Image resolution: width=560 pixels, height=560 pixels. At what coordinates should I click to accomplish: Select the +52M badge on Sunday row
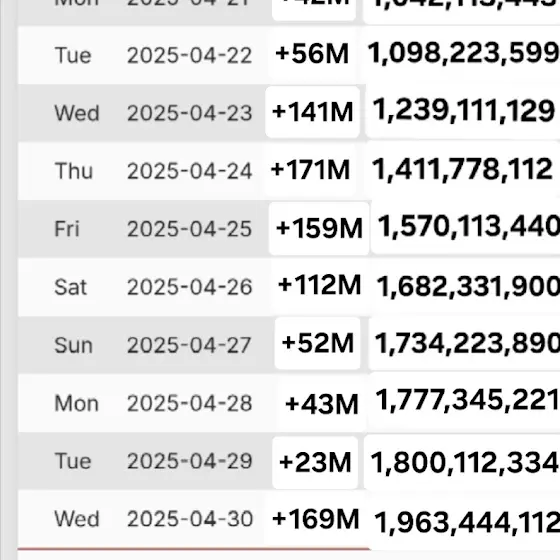[x=318, y=343]
